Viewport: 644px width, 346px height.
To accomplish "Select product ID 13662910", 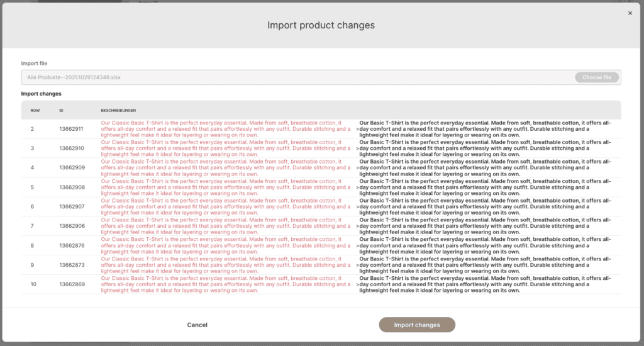I will click(71, 148).
